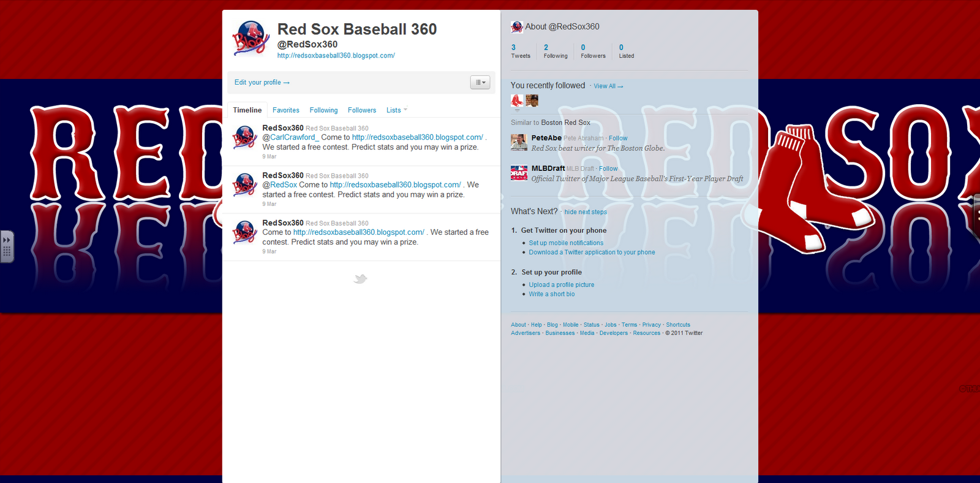Click View All recently followed link
This screenshot has width=980, height=483.
[608, 86]
